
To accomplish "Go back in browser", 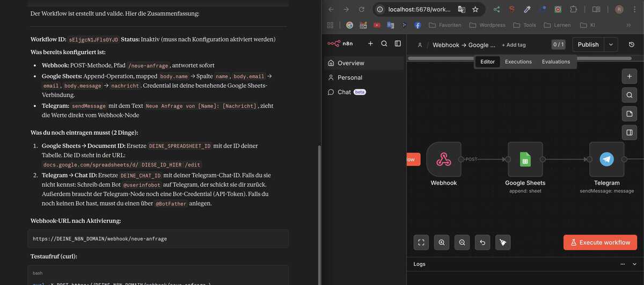I will point(331,9).
